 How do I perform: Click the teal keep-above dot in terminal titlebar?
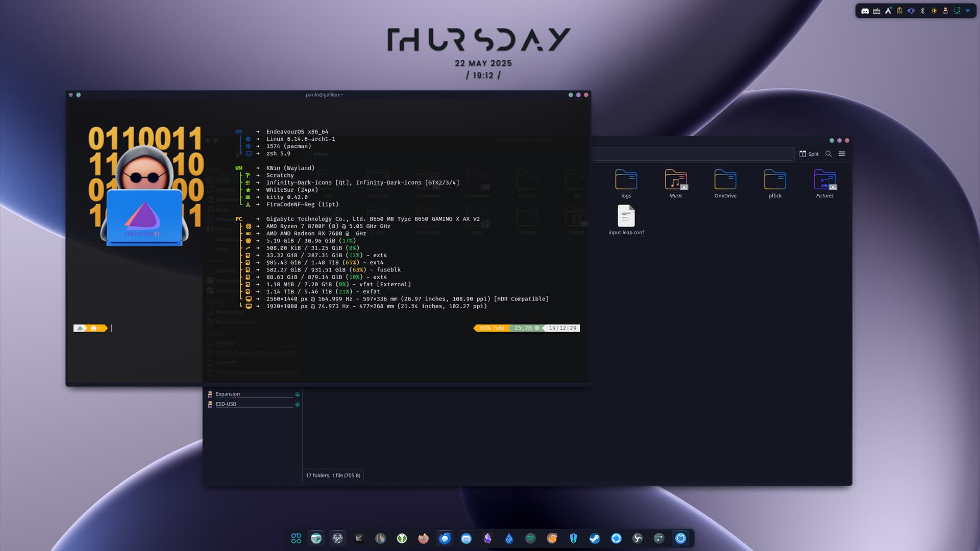tap(78, 95)
